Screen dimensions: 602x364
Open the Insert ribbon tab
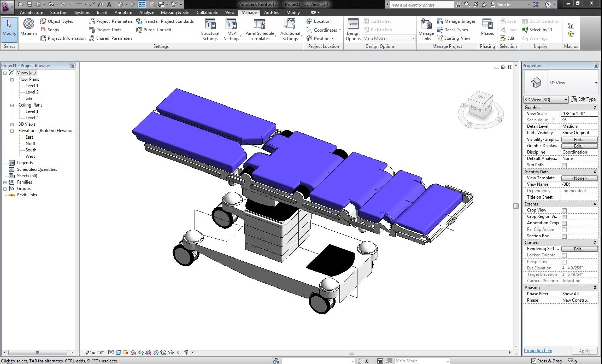pyautogui.click(x=102, y=12)
